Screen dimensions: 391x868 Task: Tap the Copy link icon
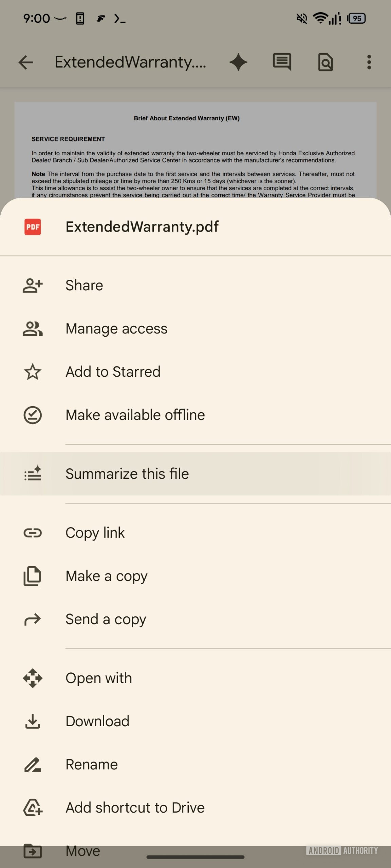point(33,533)
